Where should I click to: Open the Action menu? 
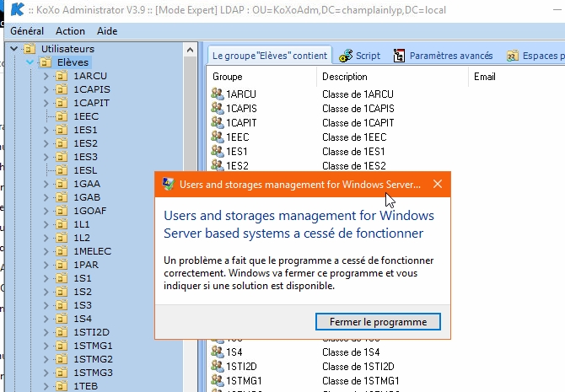pos(70,31)
